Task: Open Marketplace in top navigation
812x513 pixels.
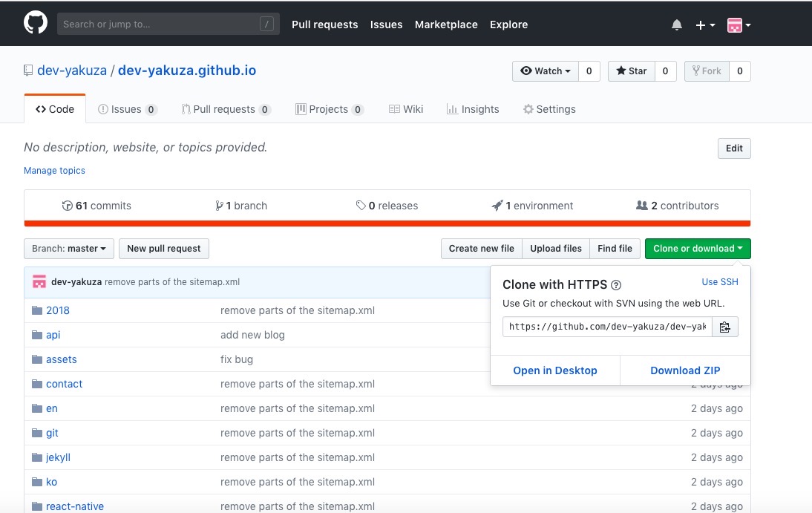Action: tap(446, 25)
